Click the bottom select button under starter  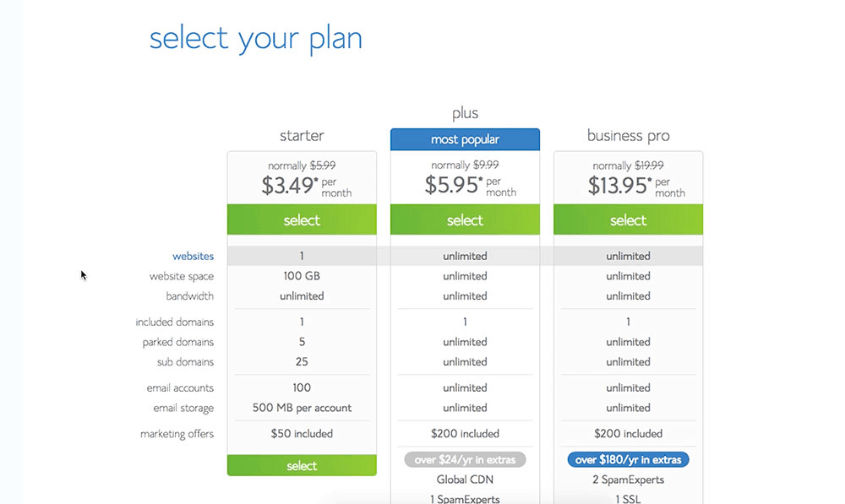tap(302, 465)
